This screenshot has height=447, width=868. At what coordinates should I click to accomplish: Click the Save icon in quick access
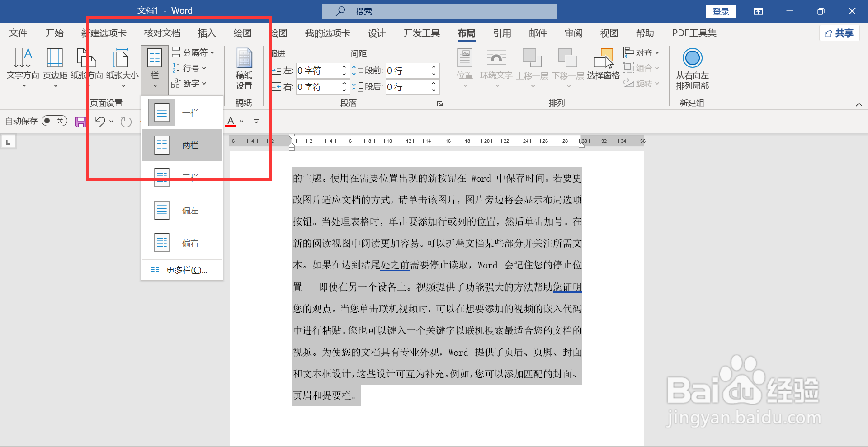coord(81,122)
